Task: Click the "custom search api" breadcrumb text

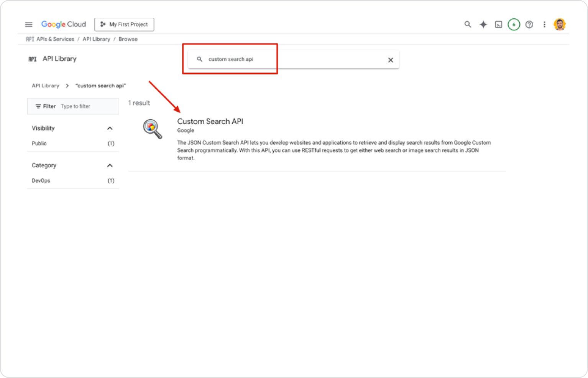Action: pos(101,86)
